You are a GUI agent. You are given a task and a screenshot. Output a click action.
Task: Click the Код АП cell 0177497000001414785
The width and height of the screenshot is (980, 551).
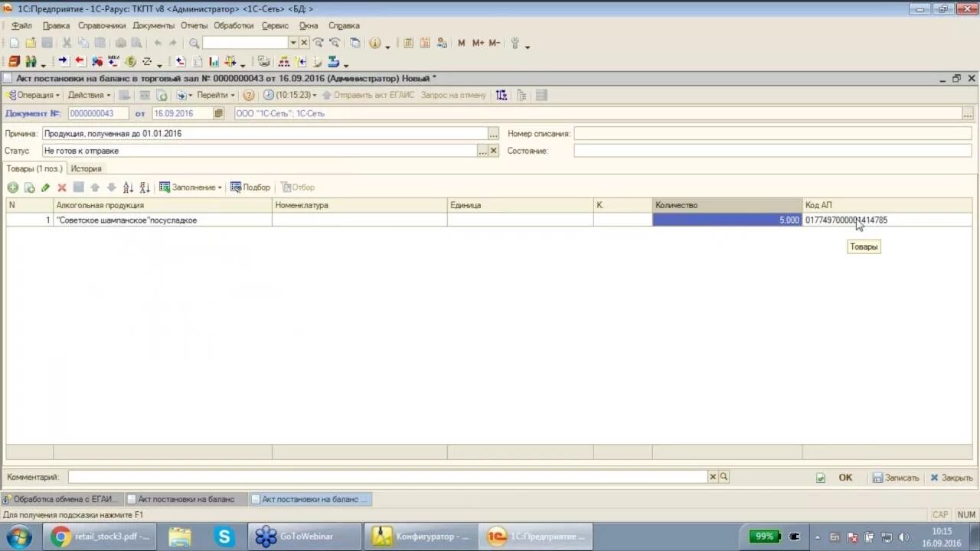pyautogui.click(x=886, y=220)
